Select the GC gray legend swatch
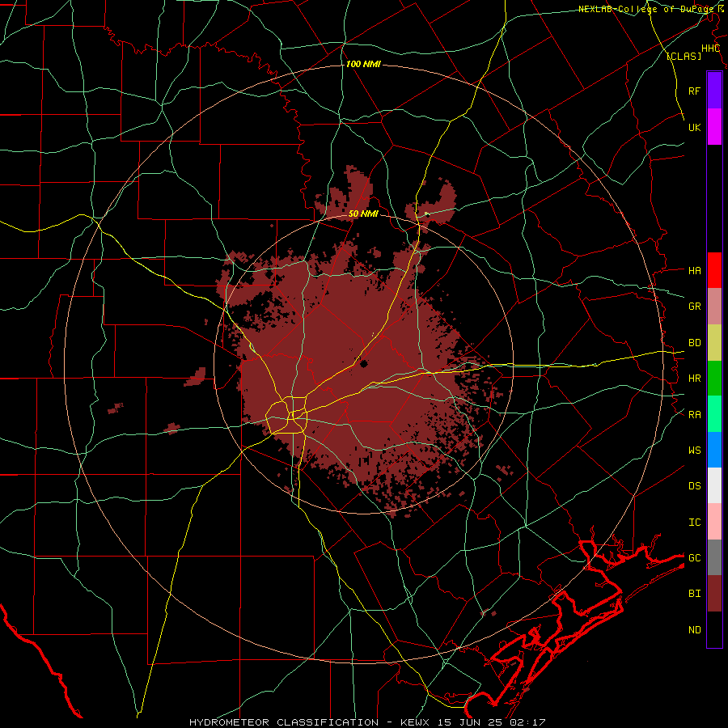Screen dimensions: 728x728 (714, 557)
